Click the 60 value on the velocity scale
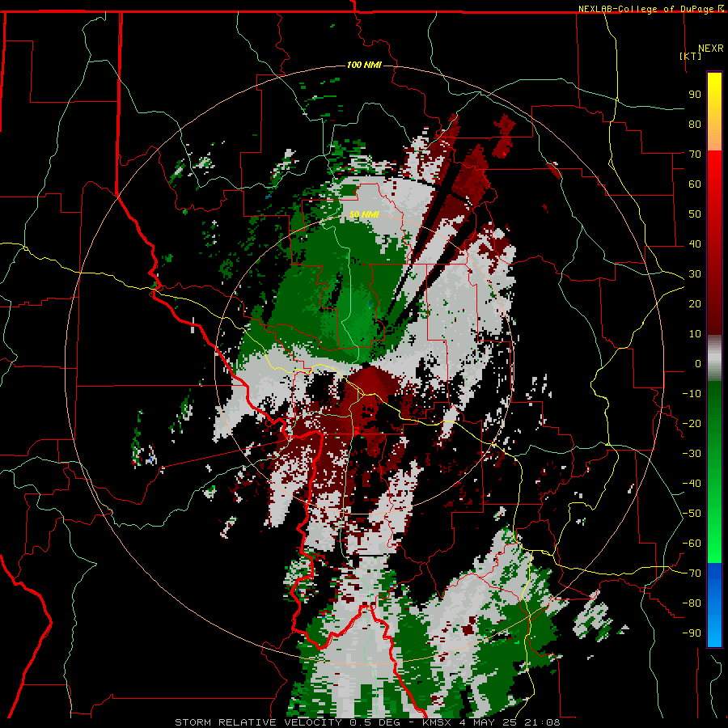Screen dimensions: 728x728 tap(695, 184)
